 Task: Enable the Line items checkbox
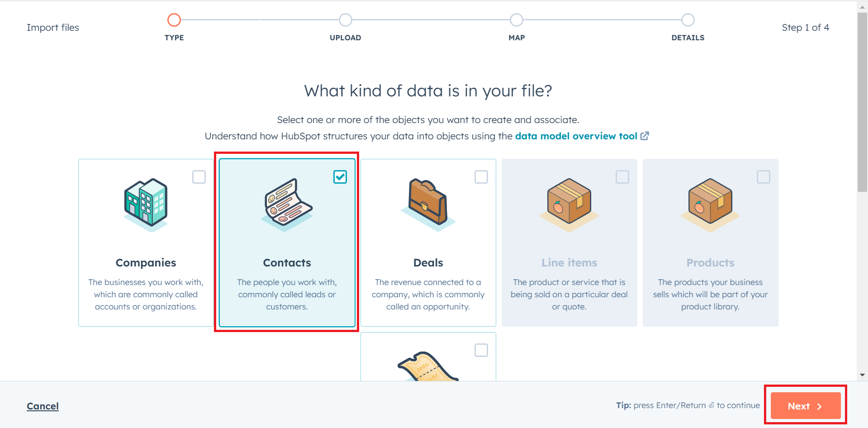pos(622,177)
